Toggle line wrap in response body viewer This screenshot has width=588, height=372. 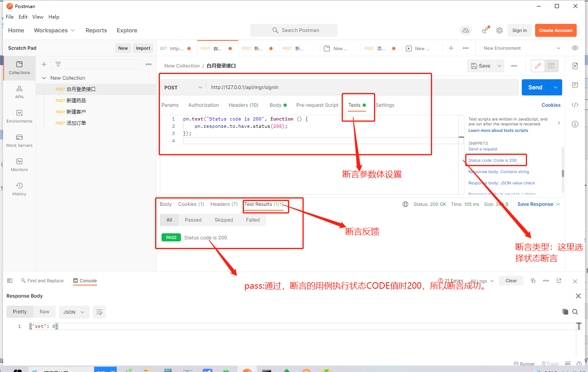click(x=99, y=312)
